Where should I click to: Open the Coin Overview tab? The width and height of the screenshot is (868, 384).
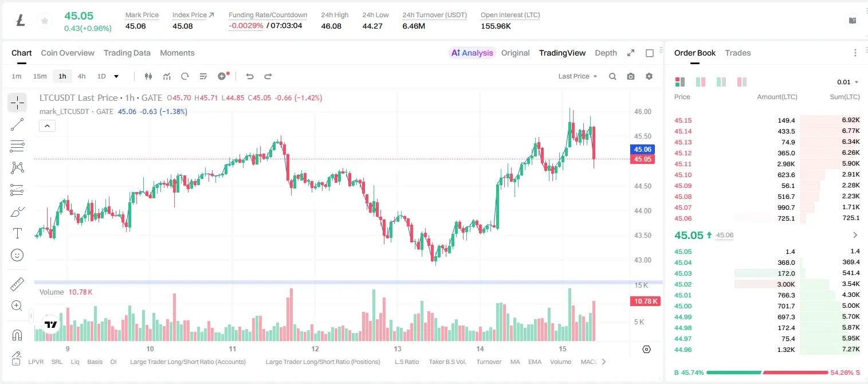click(68, 53)
